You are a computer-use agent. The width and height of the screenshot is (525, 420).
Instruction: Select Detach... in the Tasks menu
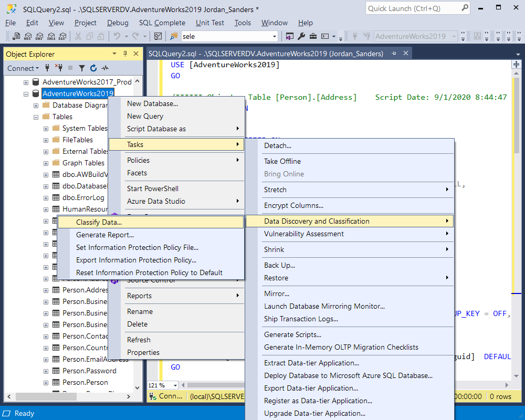[x=350, y=146]
